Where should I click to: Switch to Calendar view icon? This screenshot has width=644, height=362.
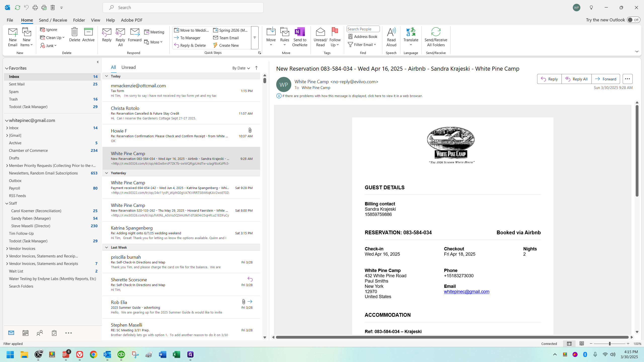coord(25,333)
